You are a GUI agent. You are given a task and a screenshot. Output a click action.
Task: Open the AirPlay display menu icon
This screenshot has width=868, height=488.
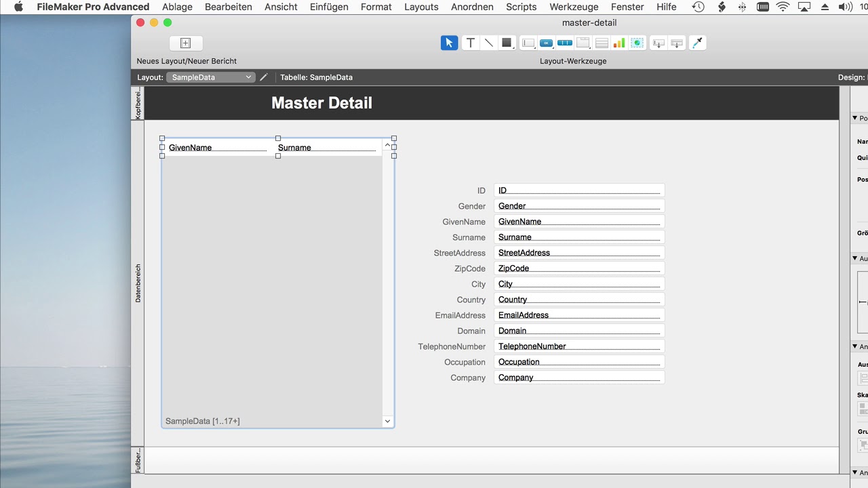pyautogui.click(x=804, y=7)
